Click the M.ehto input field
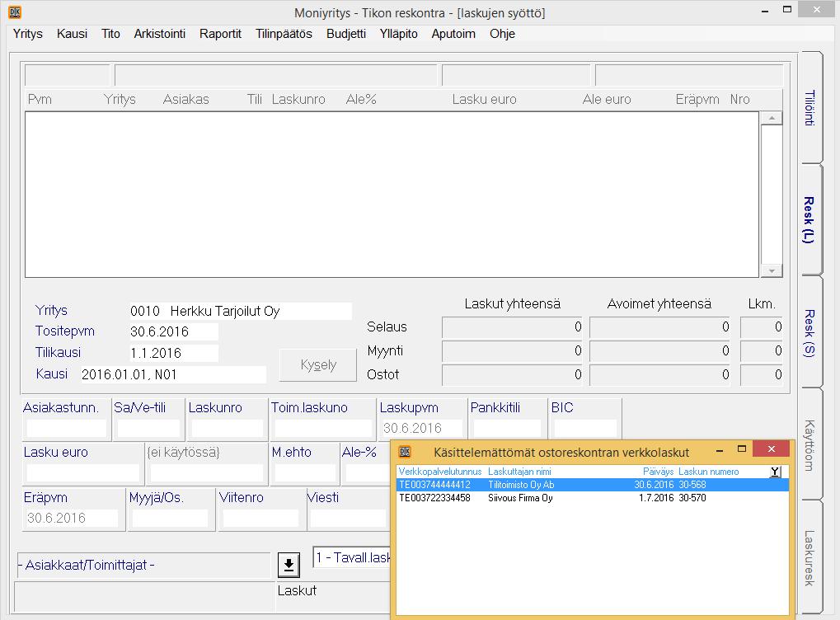Viewport: 840px width, 620px height. click(305, 473)
